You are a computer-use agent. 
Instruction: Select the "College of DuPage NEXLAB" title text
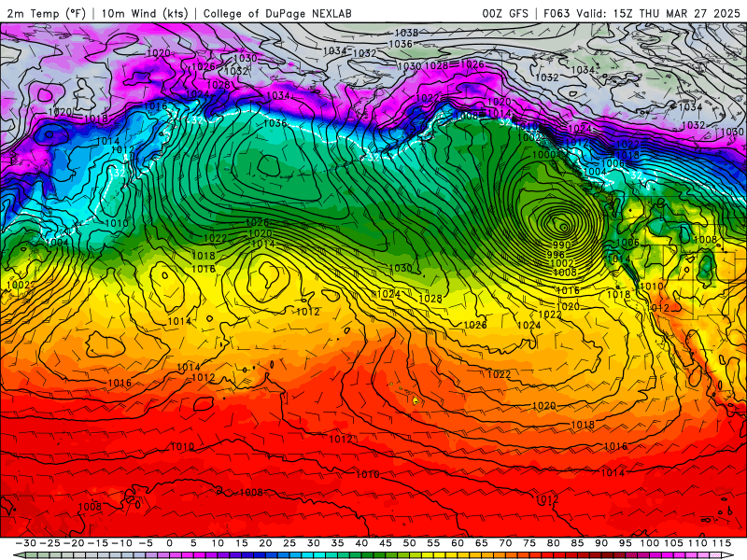coord(277,13)
